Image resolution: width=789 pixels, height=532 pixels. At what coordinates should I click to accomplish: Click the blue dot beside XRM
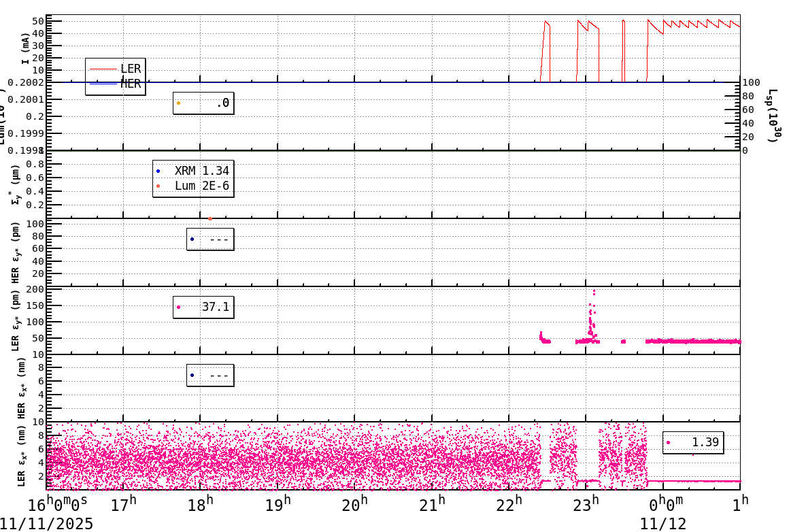158,171
